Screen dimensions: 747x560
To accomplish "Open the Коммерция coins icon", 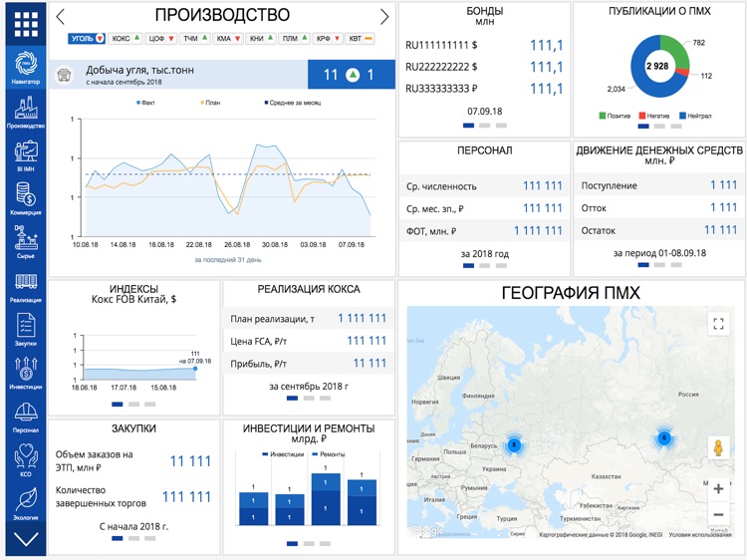I will 26,195.
